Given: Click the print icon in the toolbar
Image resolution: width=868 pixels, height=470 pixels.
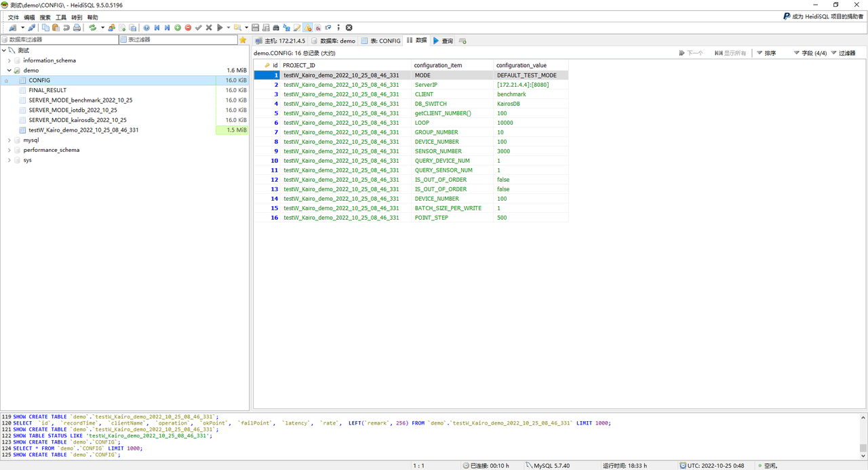Looking at the screenshot, I should point(77,28).
